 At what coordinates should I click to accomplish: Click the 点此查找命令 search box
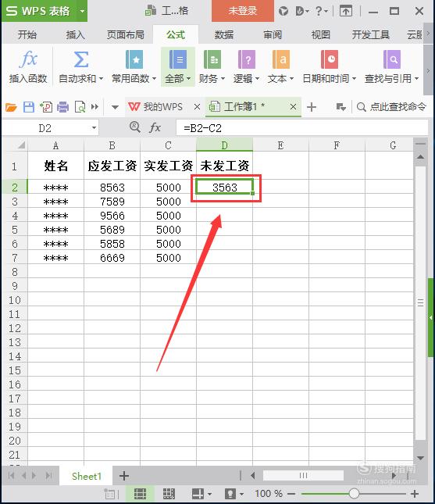click(x=391, y=107)
